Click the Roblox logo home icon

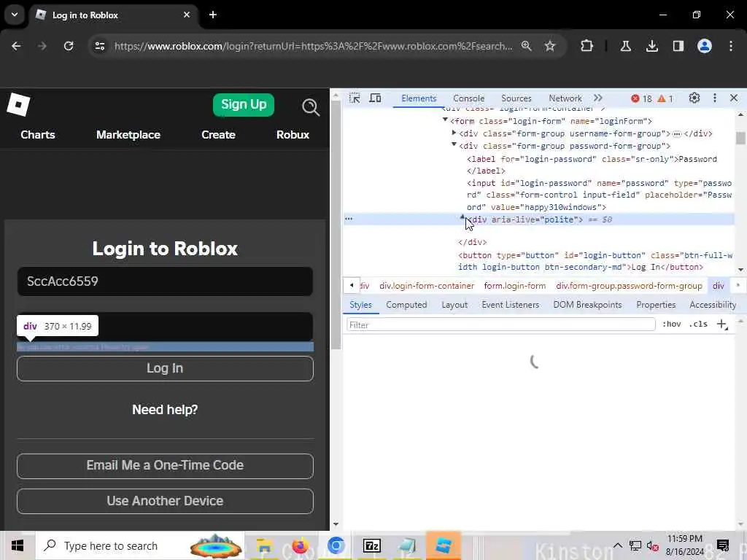18,104
